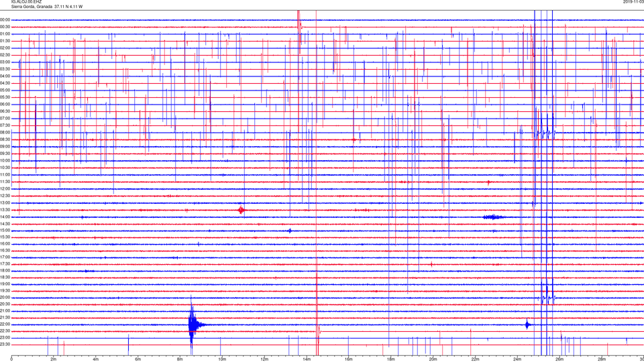This screenshot has width=644, height=362.
Task: Click the 26m tick label on time axis
Action: pyautogui.click(x=559, y=359)
